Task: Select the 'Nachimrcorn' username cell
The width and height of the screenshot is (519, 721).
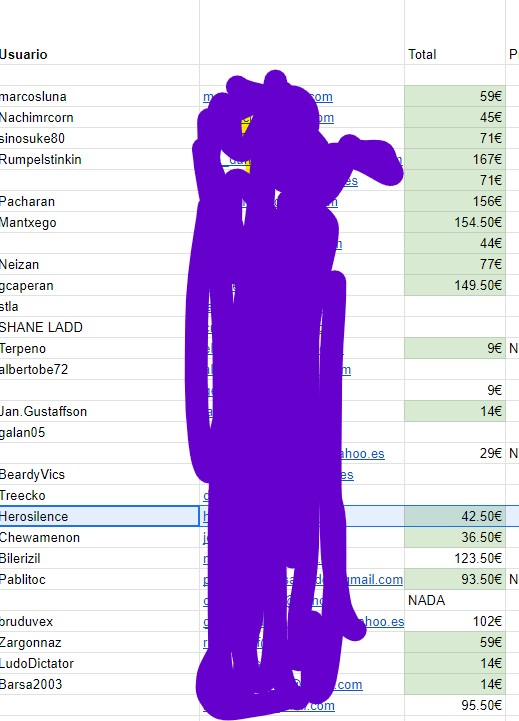Action: [x=99, y=117]
